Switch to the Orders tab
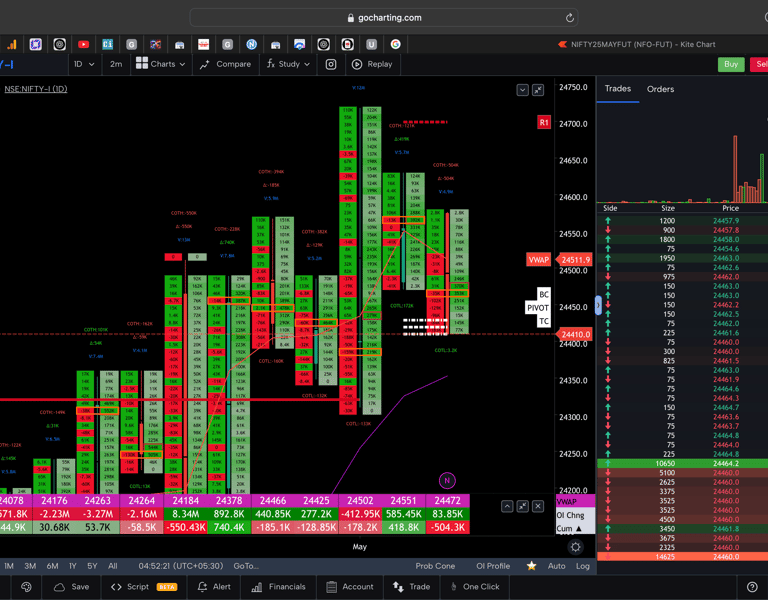Image resolution: width=768 pixels, height=600 pixels. (x=660, y=89)
